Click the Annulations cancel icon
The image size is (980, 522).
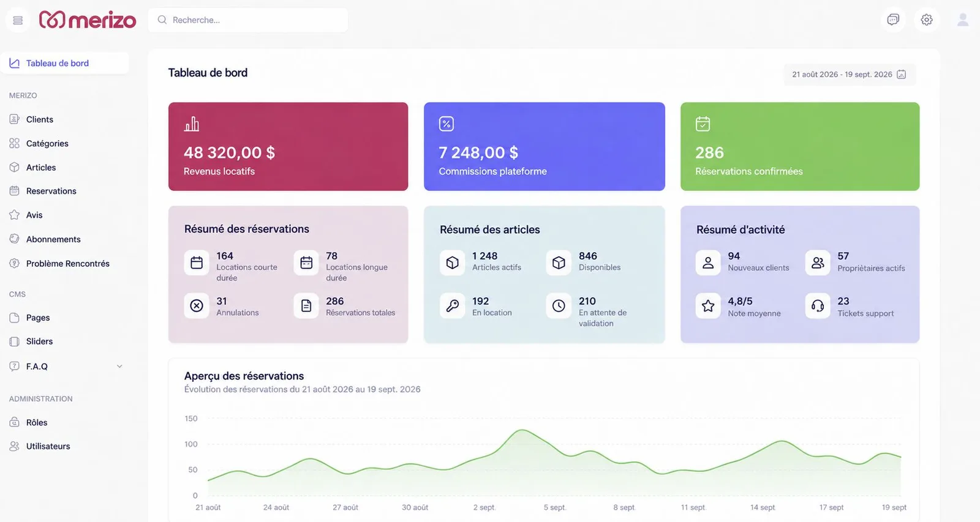tap(197, 306)
